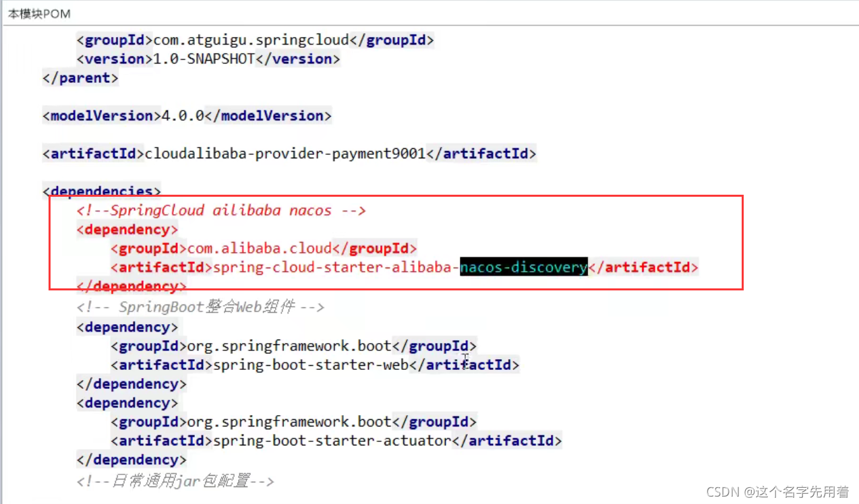Click the com.alibaba.cloud groupId line
The width and height of the screenshot is (859, 504).
264,248
